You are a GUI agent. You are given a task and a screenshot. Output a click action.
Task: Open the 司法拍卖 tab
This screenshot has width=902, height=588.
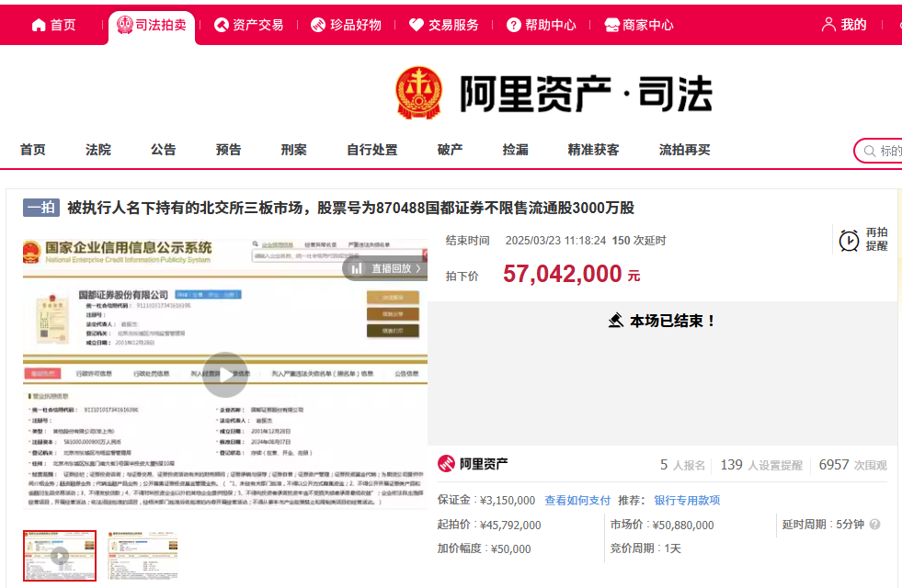point(152,25)
